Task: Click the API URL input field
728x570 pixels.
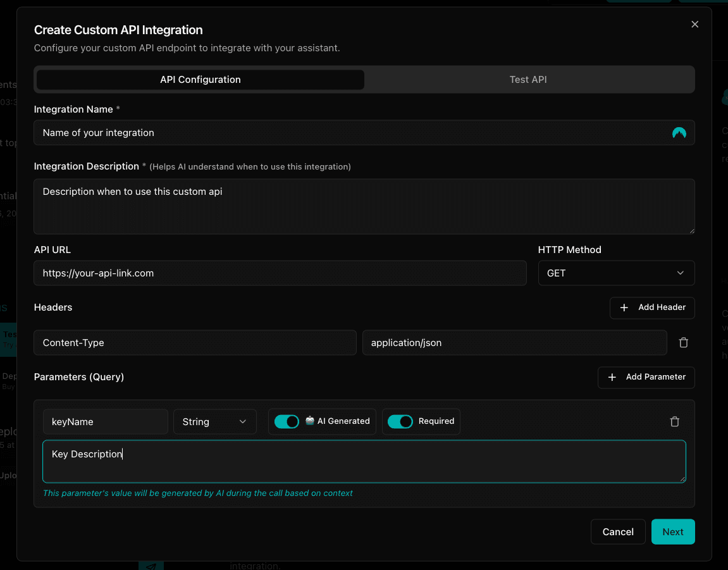Action: point(280,273)
